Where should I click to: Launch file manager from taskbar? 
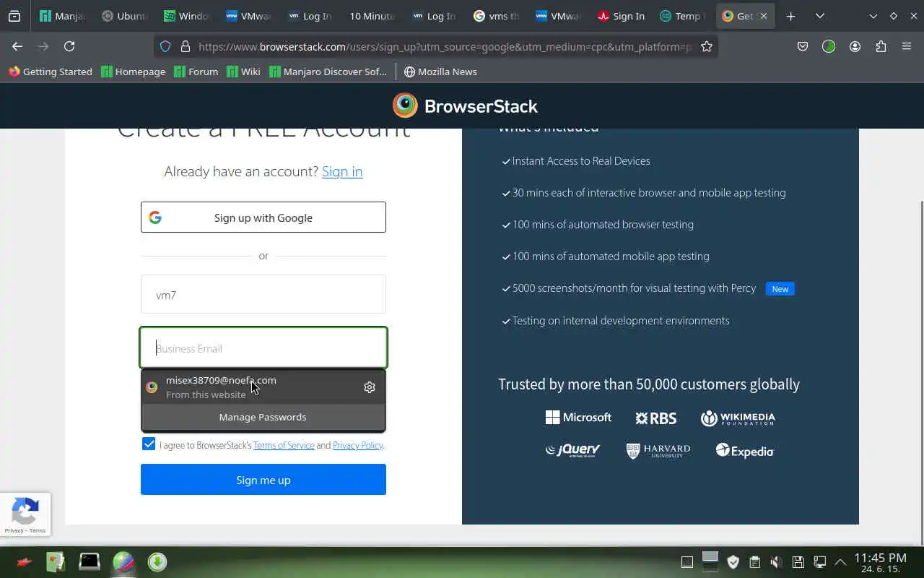tap(56, 561)
